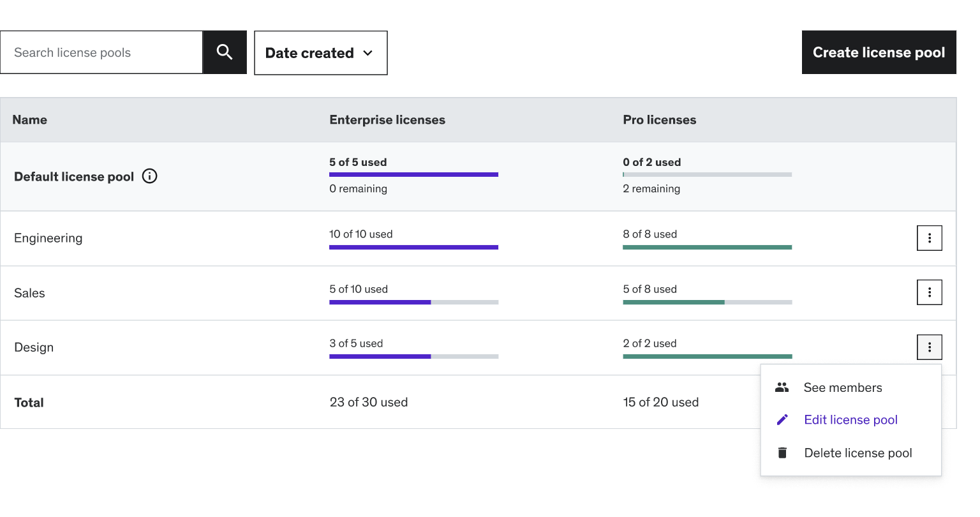Click Sales Pro licenses progress bar
Image resolution: width=980 pixels, height=517 pixels.
[x=707, y=302]
